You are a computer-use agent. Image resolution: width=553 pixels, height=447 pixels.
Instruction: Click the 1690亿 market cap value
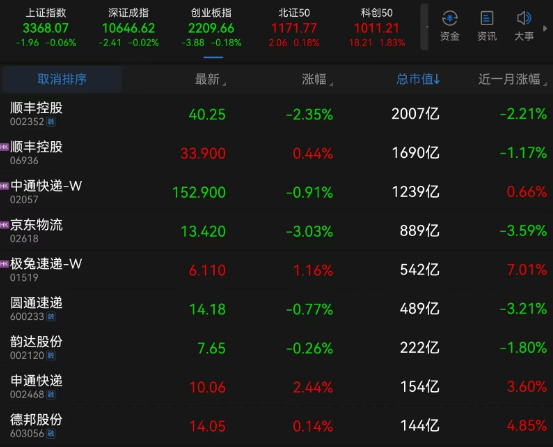(x=415, y=153)
